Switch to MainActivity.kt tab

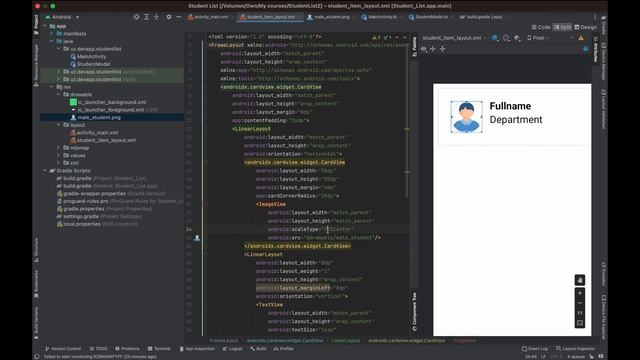380,17
